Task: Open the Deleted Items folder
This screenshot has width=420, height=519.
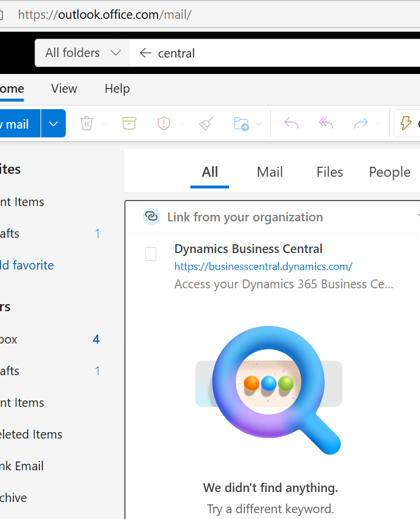Action: (x=50, y=434)
